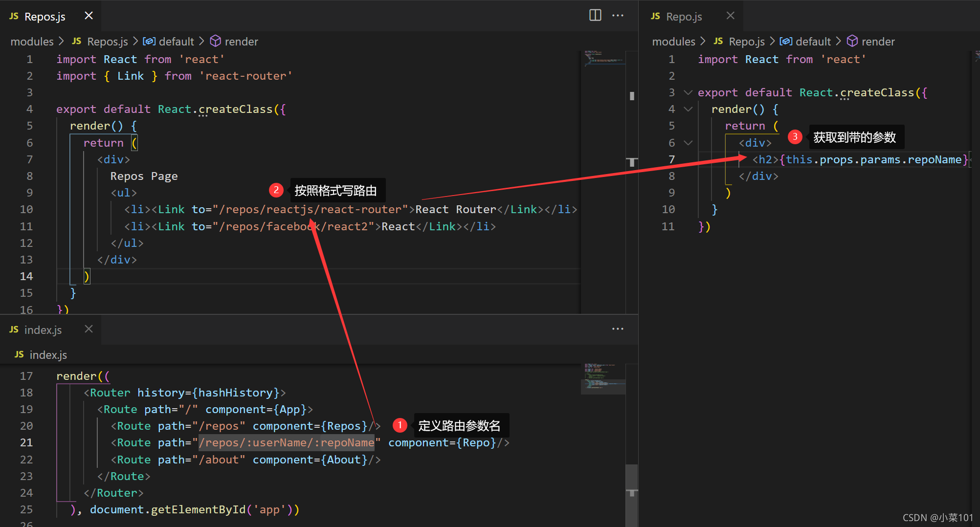Switch to the Repos.js tab
This screenshot has width=980, height=527.
[51, 16]
